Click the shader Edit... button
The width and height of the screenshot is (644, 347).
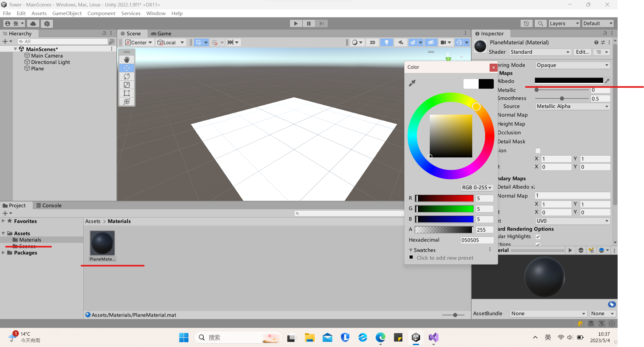pos(582,52)
